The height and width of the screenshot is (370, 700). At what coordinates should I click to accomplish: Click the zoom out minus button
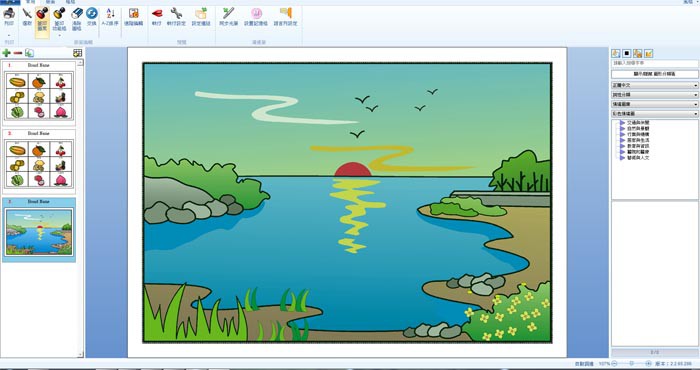click(614, 364)
